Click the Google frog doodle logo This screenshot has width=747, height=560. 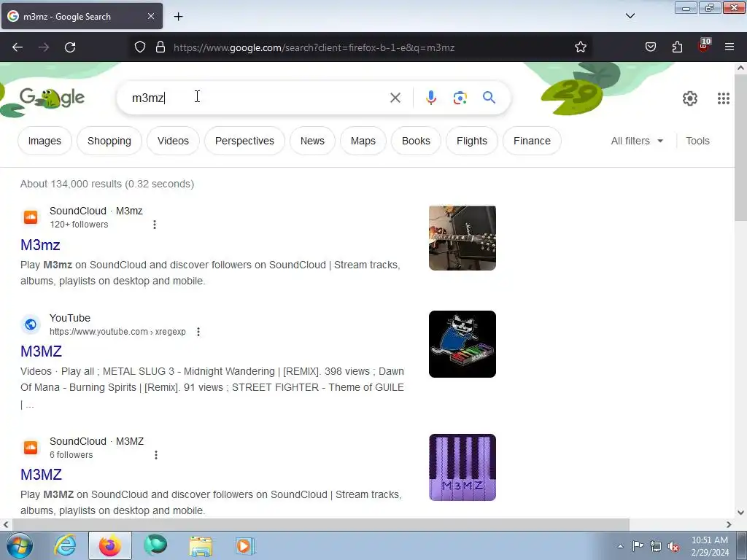pos(52,98)
